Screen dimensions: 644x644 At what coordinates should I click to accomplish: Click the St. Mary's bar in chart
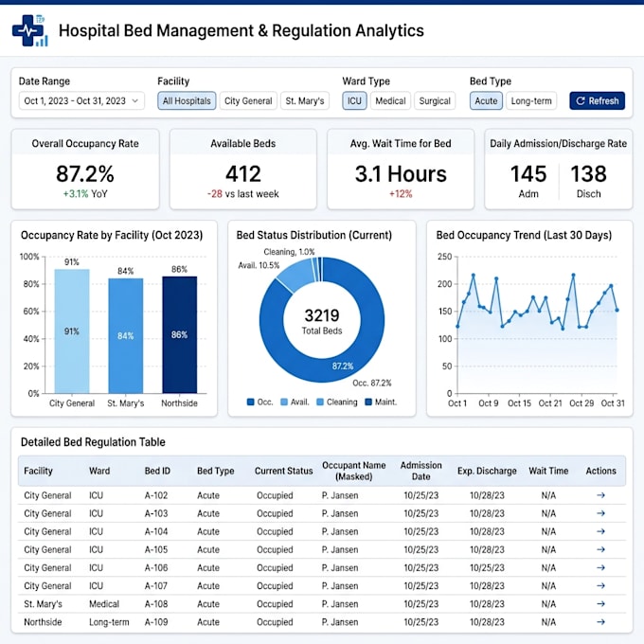(x=126, y=336)
